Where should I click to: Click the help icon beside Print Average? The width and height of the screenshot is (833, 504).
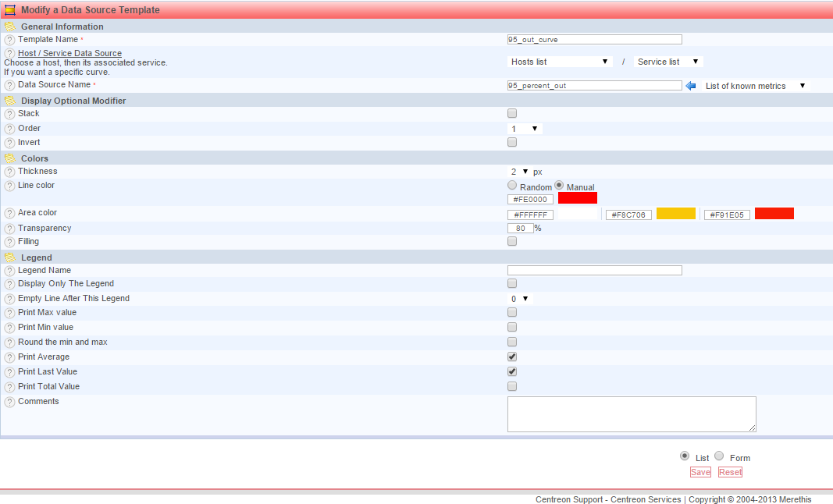coord(9,357)
